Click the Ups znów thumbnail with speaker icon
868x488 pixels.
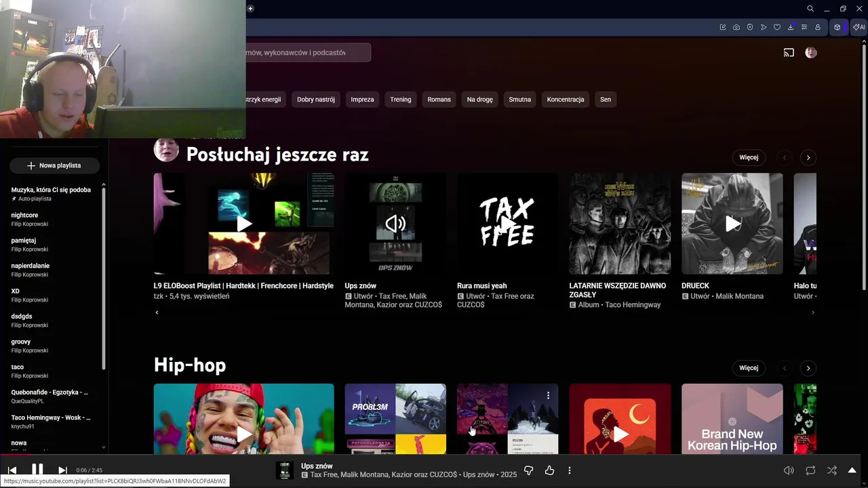(395, 224)
